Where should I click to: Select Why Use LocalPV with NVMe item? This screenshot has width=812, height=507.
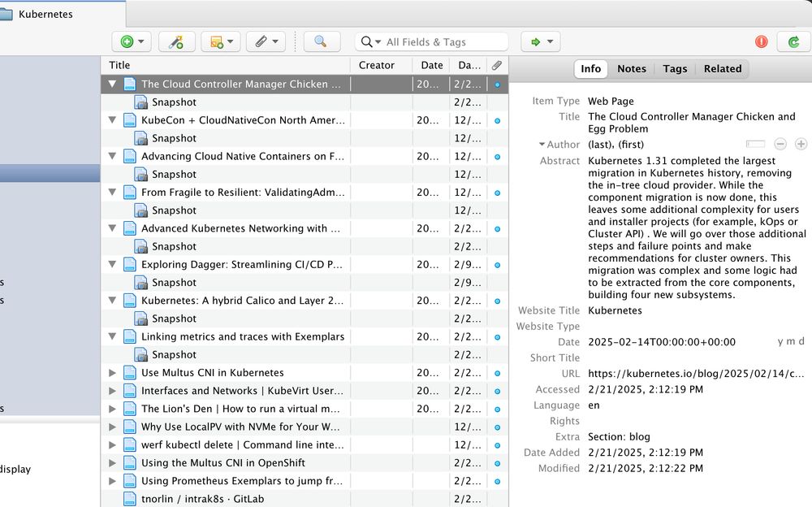coord(304,427)
